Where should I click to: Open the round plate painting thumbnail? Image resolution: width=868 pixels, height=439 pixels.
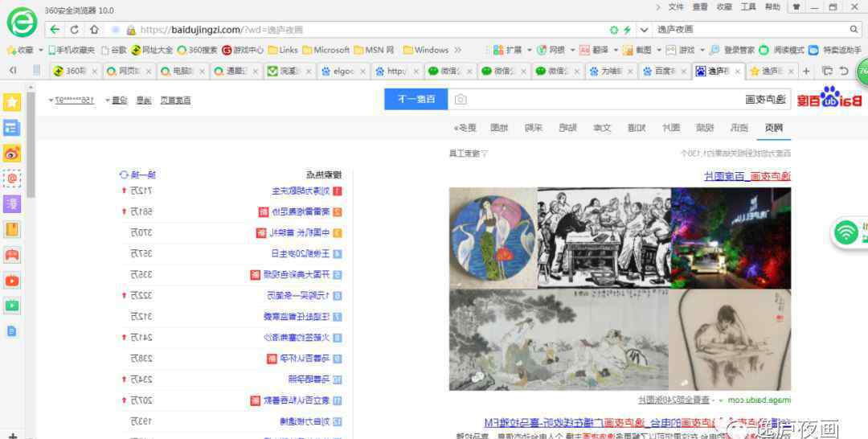(493, 238)
